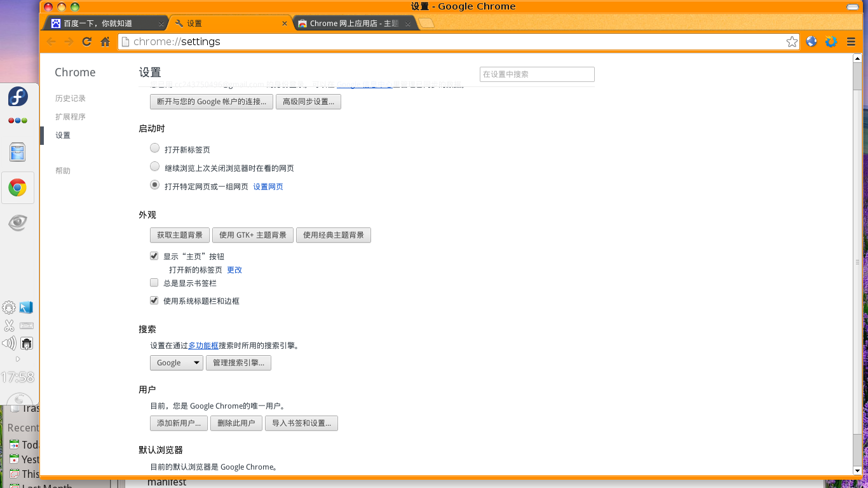Click the 更改 link for home page
The height and width of the screenshot is (488, 868).
[x=234, y=270]
